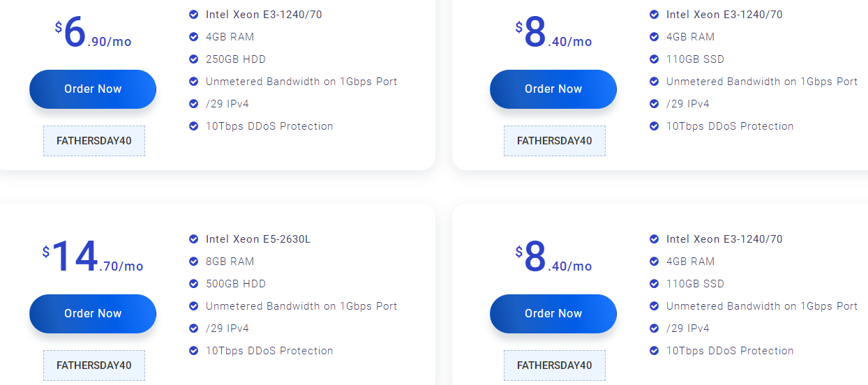Click Order Now in the upper $8.40/mo card

pyautogui.click(x=553, y=89)
